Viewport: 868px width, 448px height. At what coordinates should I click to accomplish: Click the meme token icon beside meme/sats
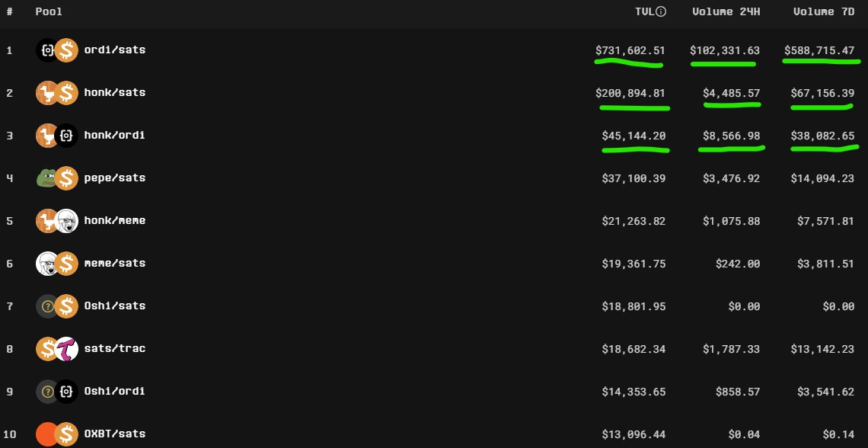pyautogui.click(x=47, y=263)
